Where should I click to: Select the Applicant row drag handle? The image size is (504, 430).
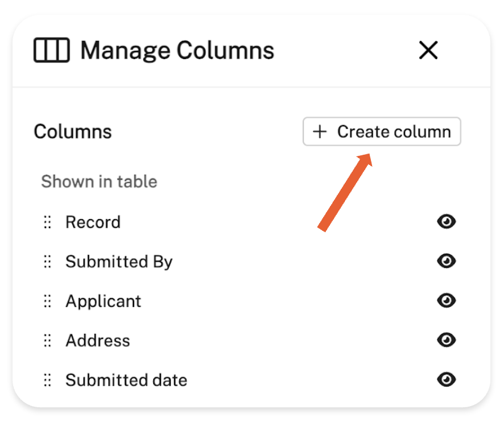pyautogui.click(x=48, y=301)
